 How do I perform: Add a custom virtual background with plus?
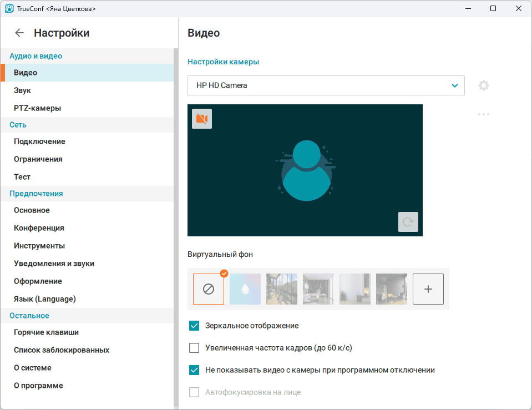(428, 289)
